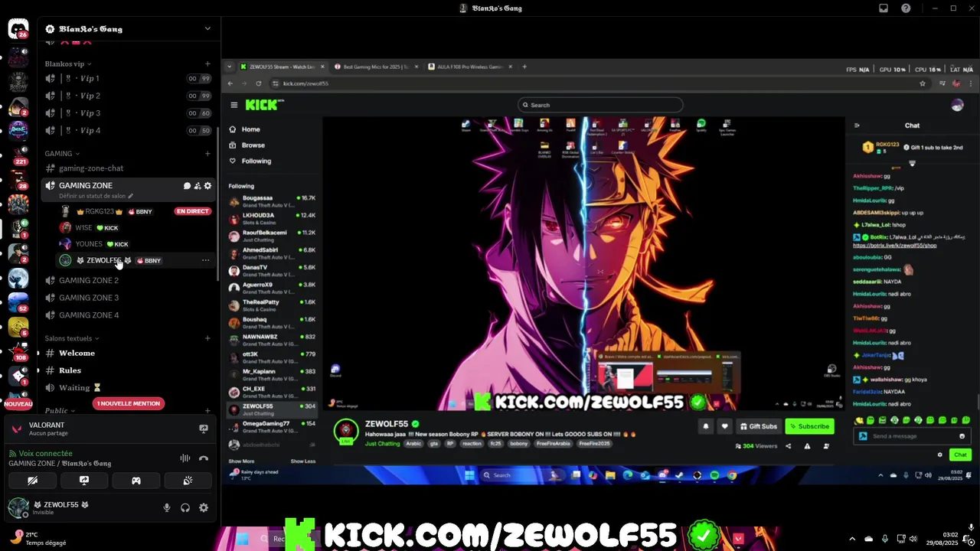Deafen headphones in Discord user panel
Screen dimensions: 980x551
point(185,507)
